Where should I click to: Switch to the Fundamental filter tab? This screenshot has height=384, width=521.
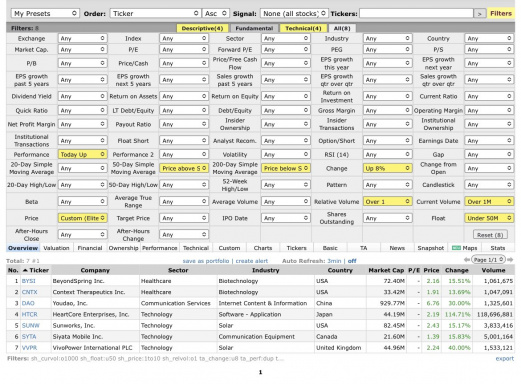coord(254,28)
